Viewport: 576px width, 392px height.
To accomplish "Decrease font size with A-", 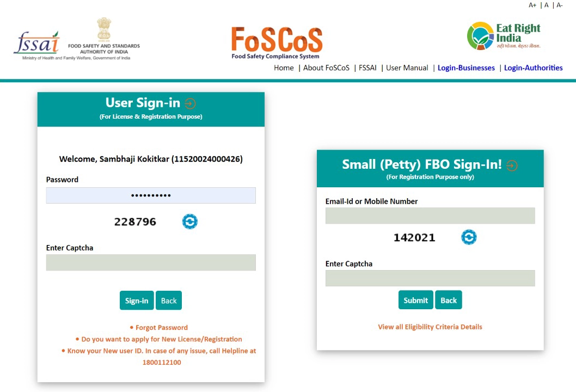I will [560, 5].
